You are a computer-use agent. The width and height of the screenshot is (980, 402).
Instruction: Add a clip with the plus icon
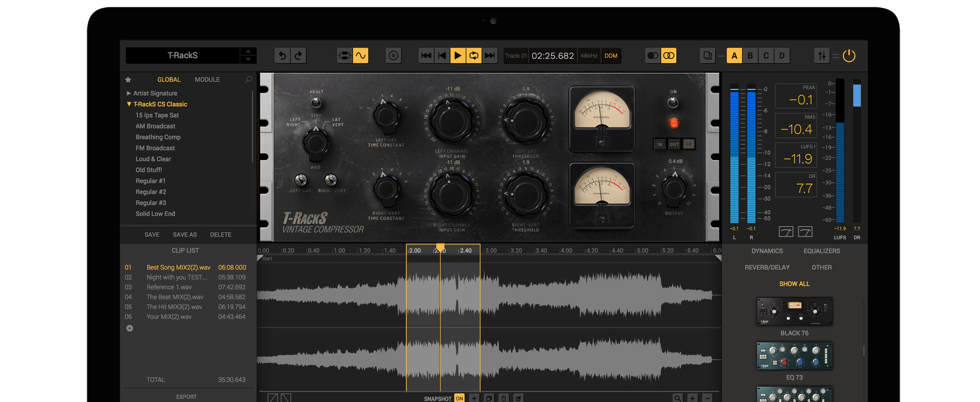130,328
